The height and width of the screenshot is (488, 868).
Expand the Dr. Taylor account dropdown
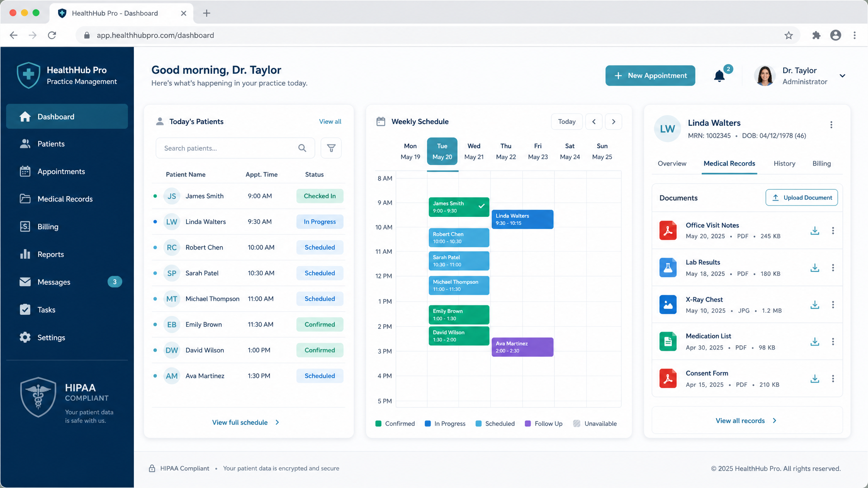pos(843,76)
